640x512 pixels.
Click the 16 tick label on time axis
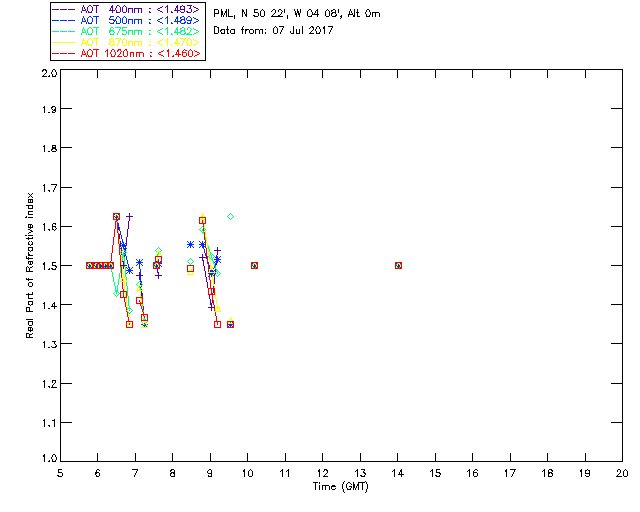click(472, 473)
